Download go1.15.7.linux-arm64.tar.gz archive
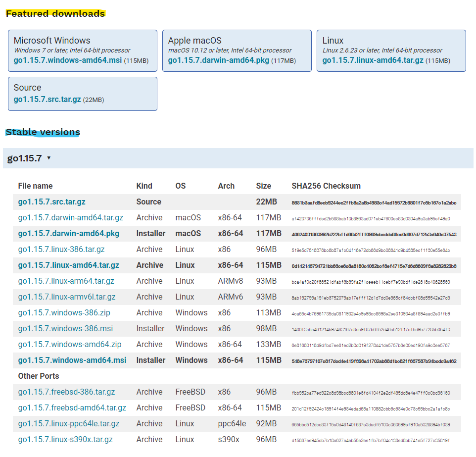 (x=66, y=281)
